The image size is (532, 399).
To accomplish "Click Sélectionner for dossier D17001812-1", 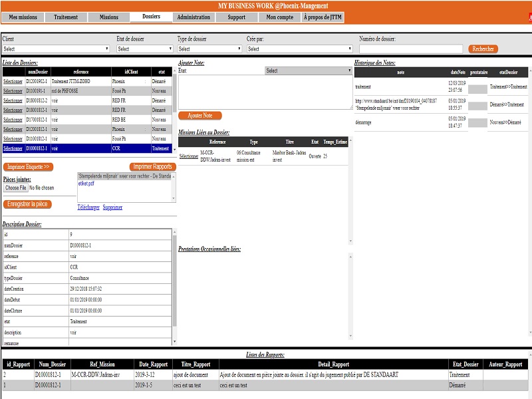I will pyautogui.click(x=13, y=120).
